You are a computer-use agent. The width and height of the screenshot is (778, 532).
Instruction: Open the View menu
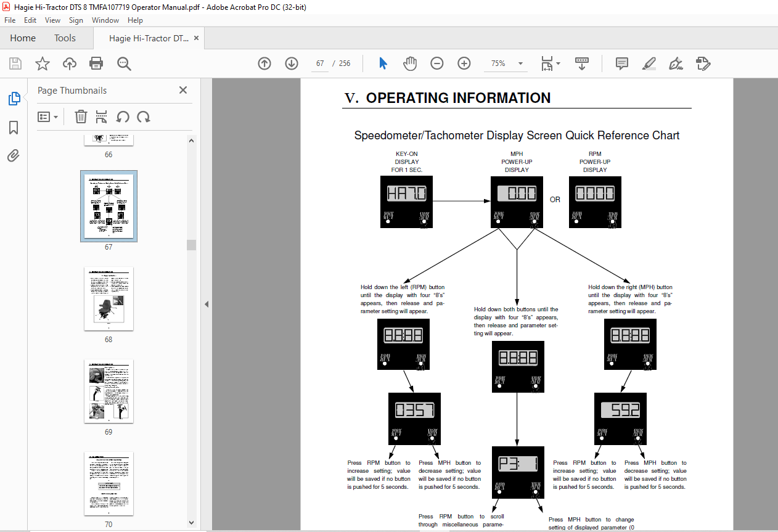pyautogui.click(x=53, y=20)
